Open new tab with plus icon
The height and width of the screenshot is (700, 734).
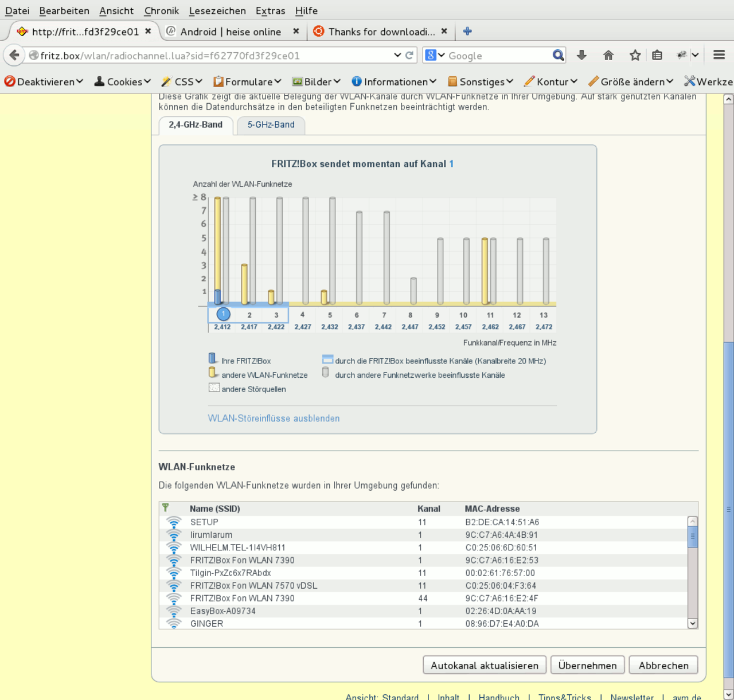coord(467,32)
